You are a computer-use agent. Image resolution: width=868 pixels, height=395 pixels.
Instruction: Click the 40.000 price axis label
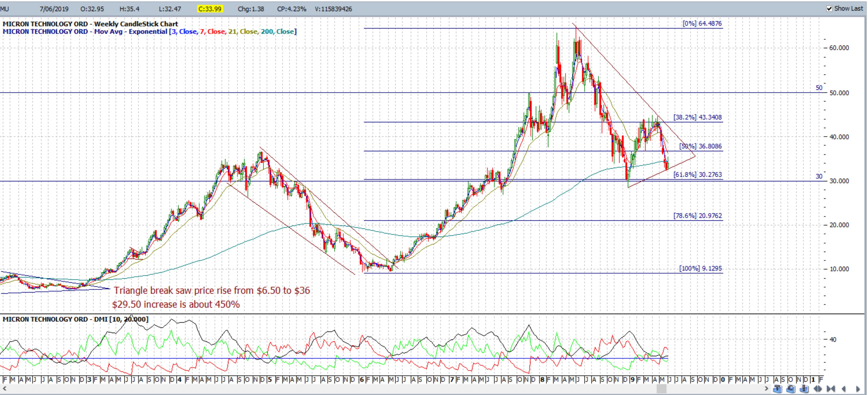click(839, 137)
